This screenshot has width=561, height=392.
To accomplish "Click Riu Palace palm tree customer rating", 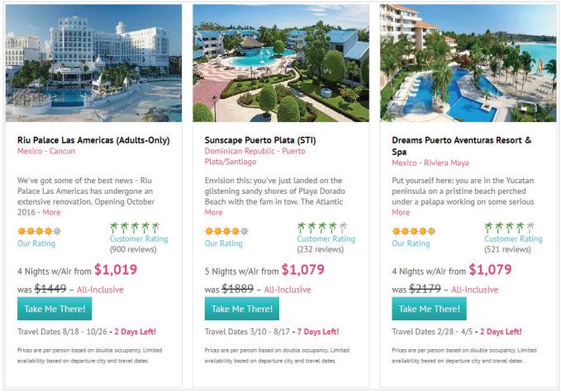I will point(134,227).
